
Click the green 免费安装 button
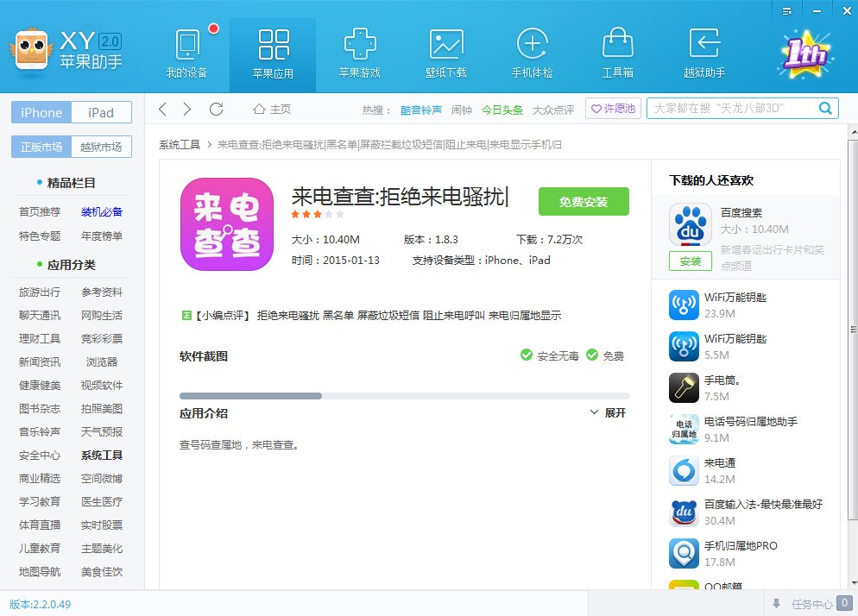pos(584,202)
